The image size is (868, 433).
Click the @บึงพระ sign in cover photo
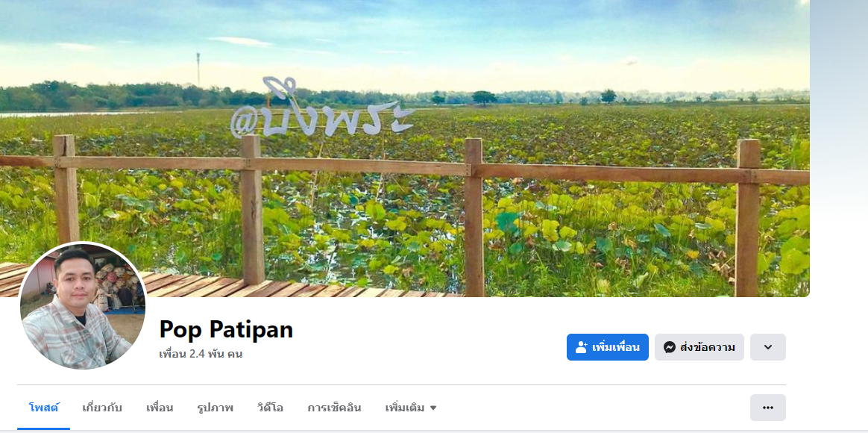point(321,109)
